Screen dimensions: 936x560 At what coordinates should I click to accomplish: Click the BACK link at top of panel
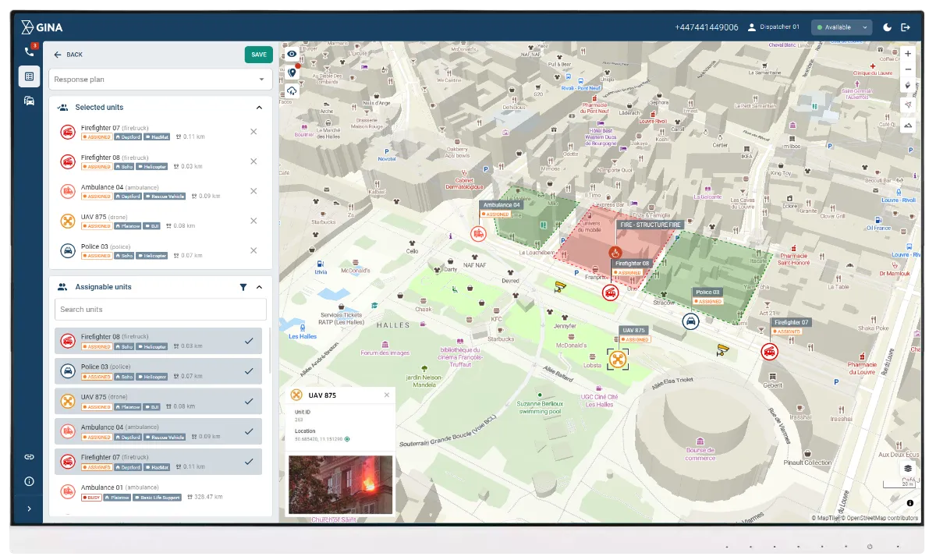tap(69, 55)
